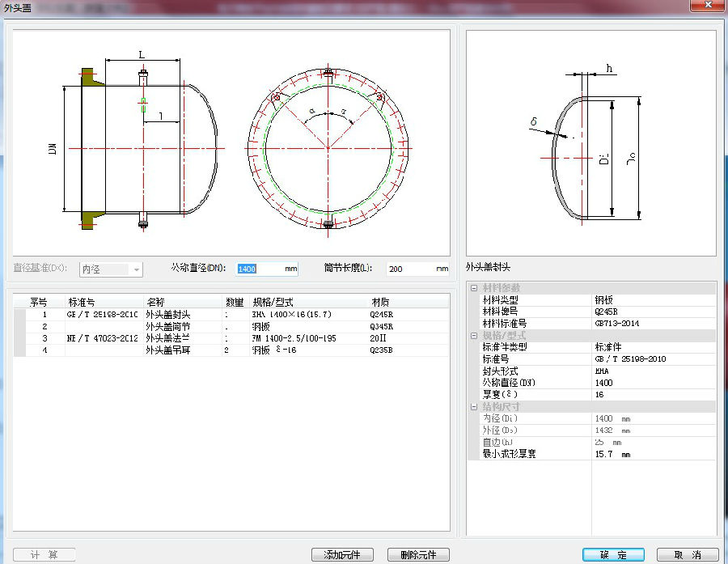728x564 pixels.
Task: Cancel with the 取消 button
Action: pos(688,555)
